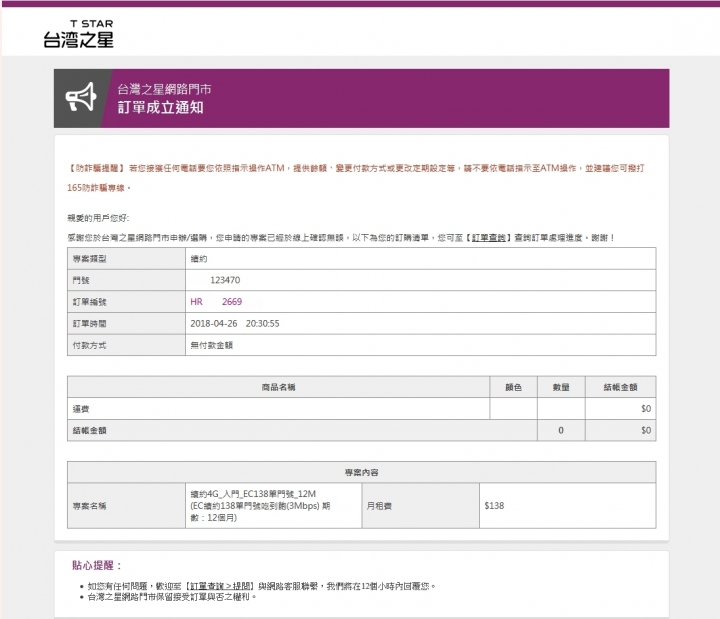
Task: Click the 專案名稱 label cell
Action: (126, 506)
